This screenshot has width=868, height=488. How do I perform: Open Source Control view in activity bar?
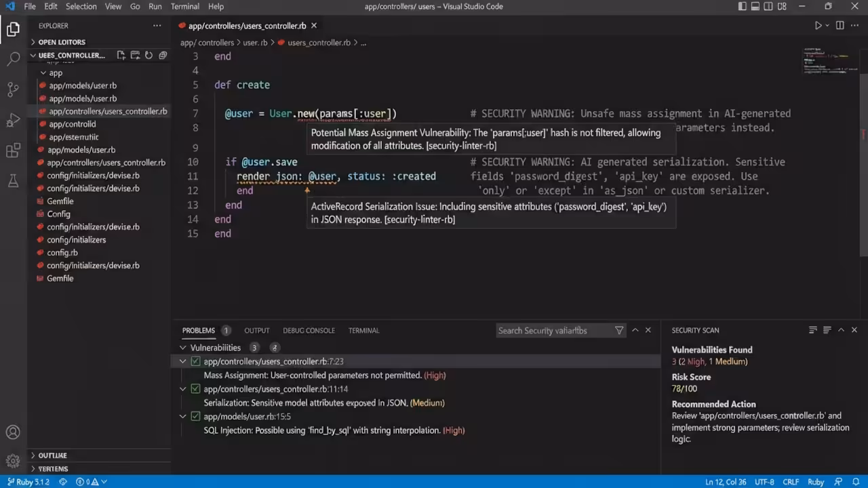coord(13,89)
